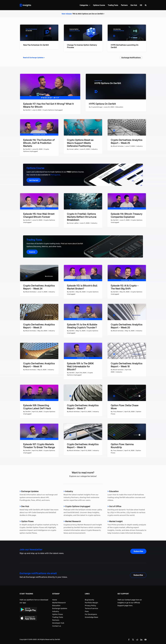Image resolution: width=166 pixels, height=644 pixels.
Task: Open the Crypto in Freefall article
Action: click(x=81, y=217)
